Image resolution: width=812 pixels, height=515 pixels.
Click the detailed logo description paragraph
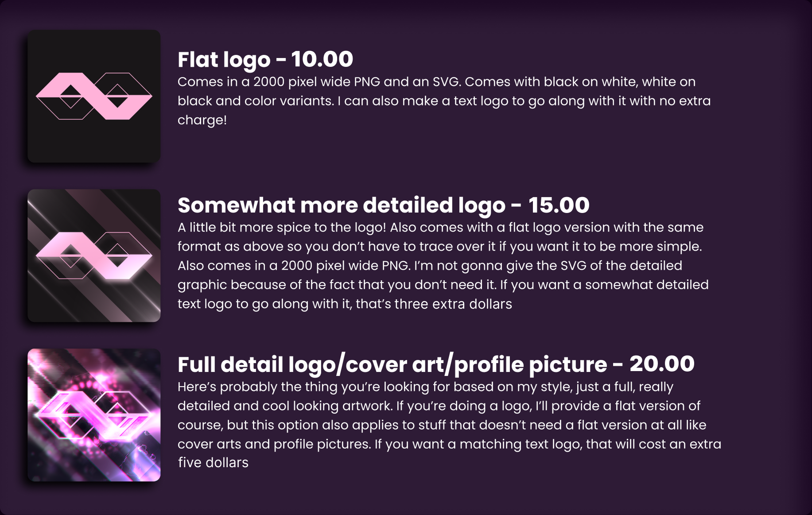[x=443, y=265]
